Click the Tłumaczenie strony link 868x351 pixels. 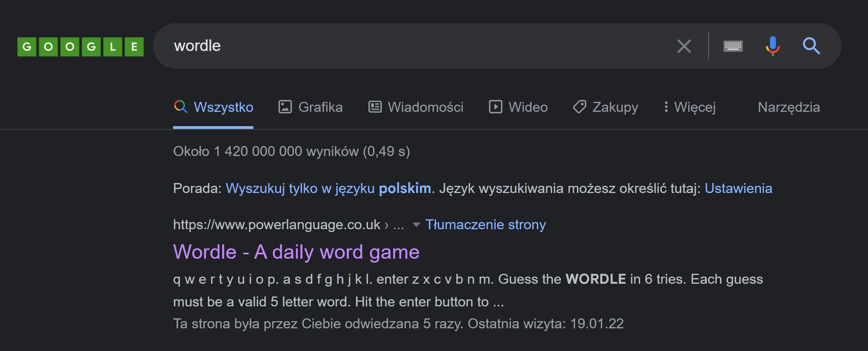click(485, 225)
